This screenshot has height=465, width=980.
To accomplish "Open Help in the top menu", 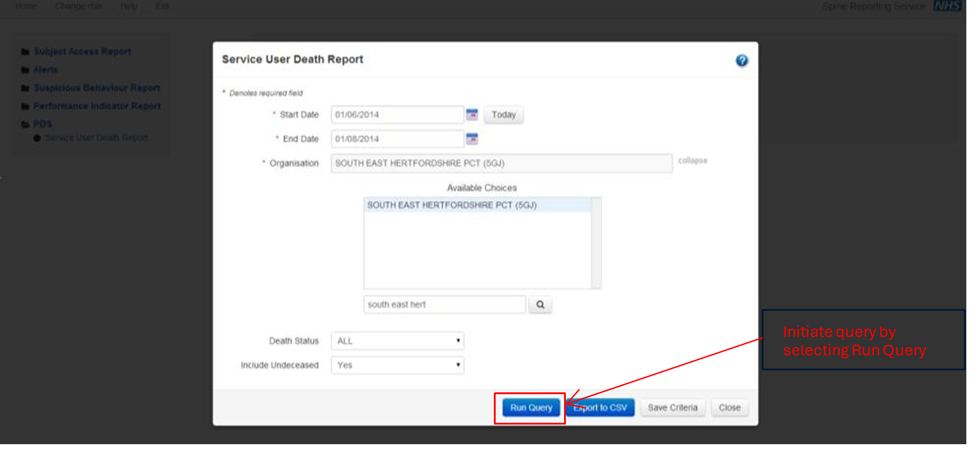I will [129, 6].
